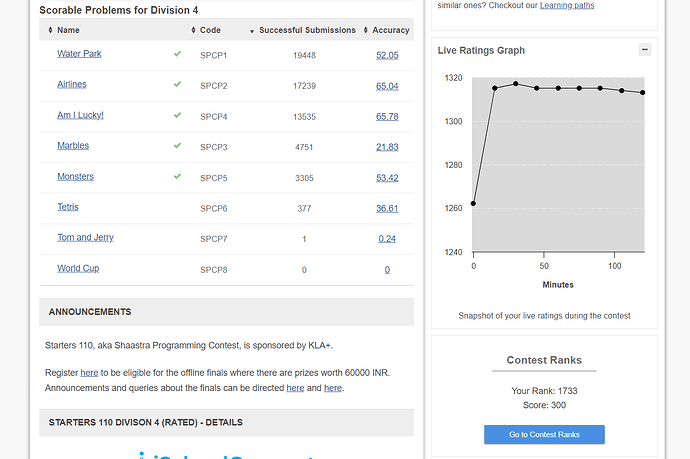
Task: Open the Register here link
Action: click(89, 373)
